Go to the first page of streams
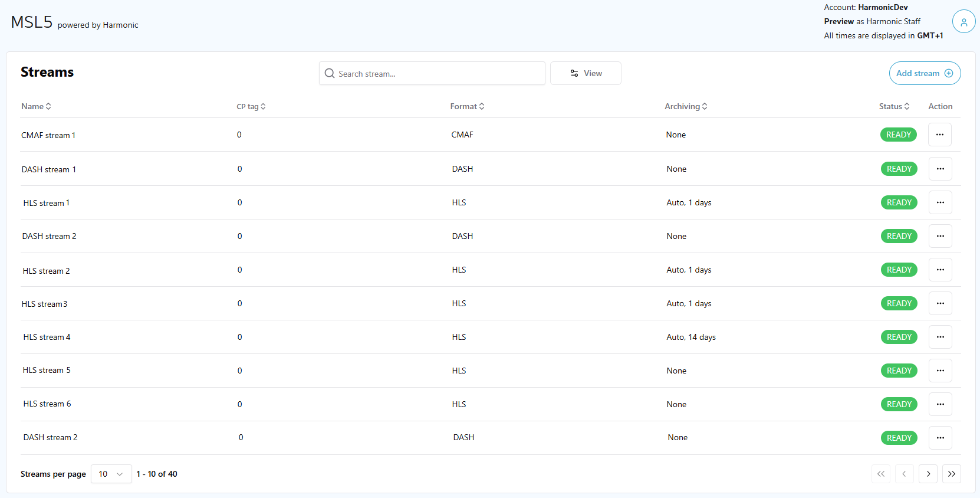 [x=881, y=474]
